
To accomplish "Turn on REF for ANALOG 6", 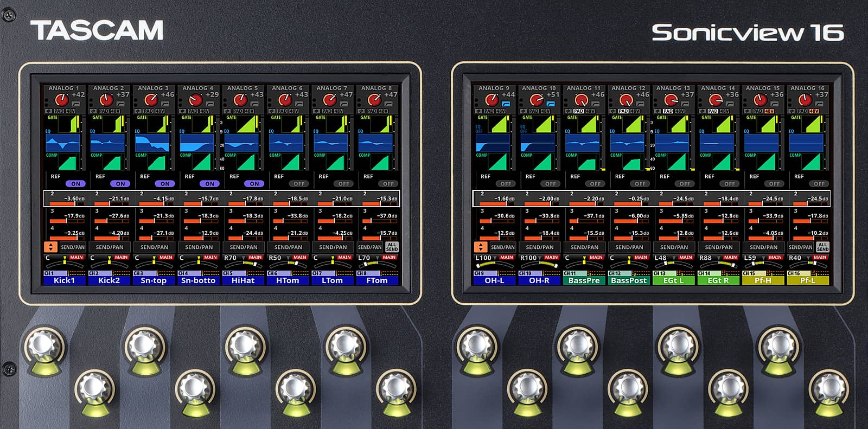I will coord(299,184).
